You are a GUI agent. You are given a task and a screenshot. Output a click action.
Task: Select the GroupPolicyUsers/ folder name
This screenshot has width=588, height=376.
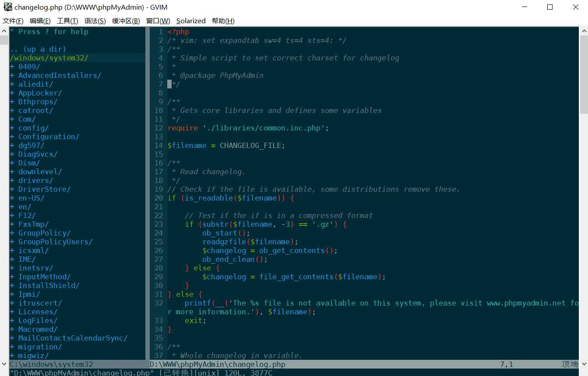55,242
